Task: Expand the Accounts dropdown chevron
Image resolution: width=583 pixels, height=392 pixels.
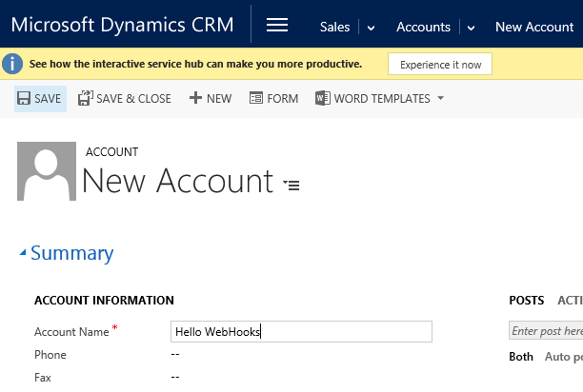Action: 470,28
